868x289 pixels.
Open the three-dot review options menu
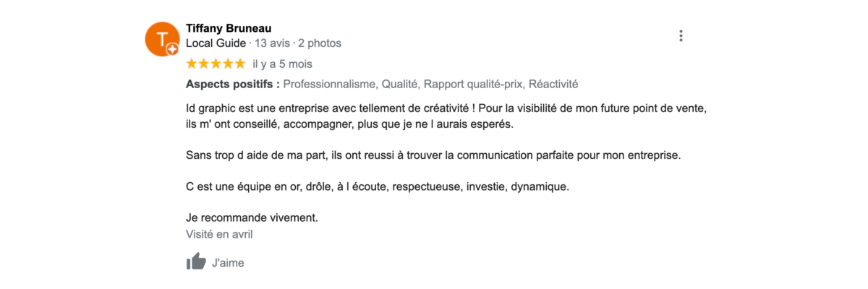pyautogui.click(x=681, y=35)
